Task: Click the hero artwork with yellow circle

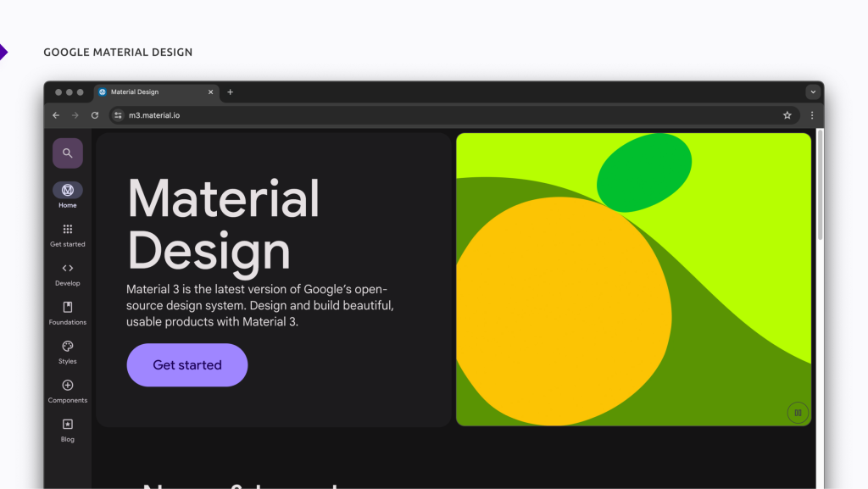Action: (633, 280)
